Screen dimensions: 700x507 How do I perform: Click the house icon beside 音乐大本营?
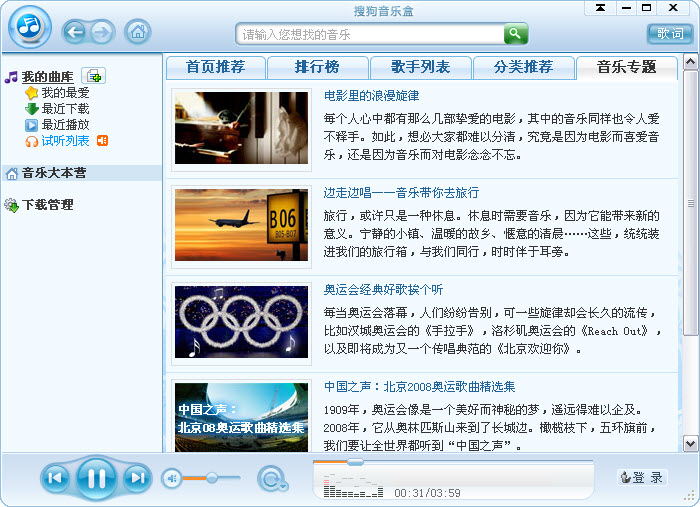12,174
